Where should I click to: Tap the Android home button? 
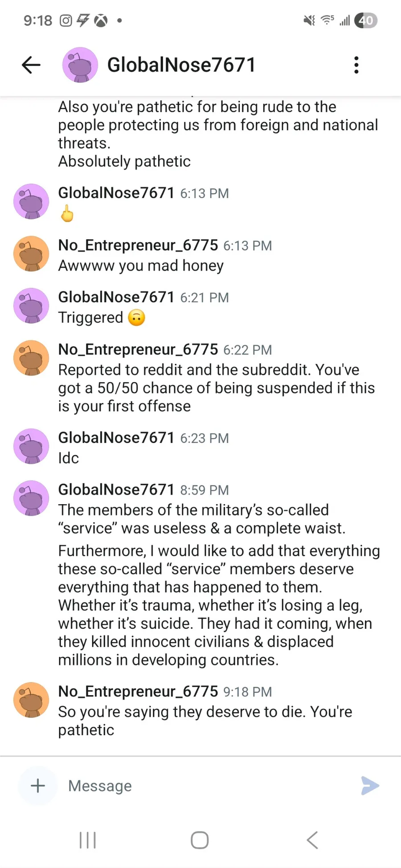[x=200, y=840]
